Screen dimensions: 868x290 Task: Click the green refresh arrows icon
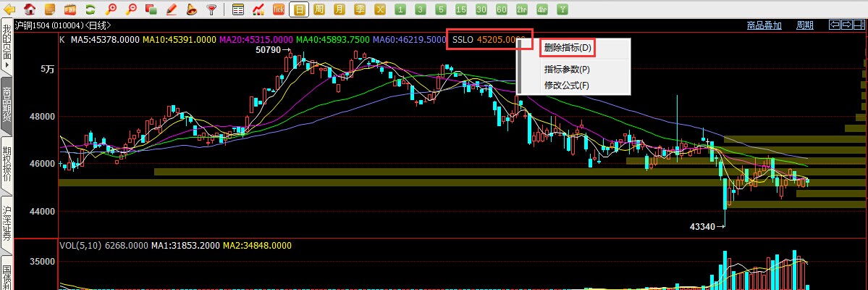click(90, 9)
